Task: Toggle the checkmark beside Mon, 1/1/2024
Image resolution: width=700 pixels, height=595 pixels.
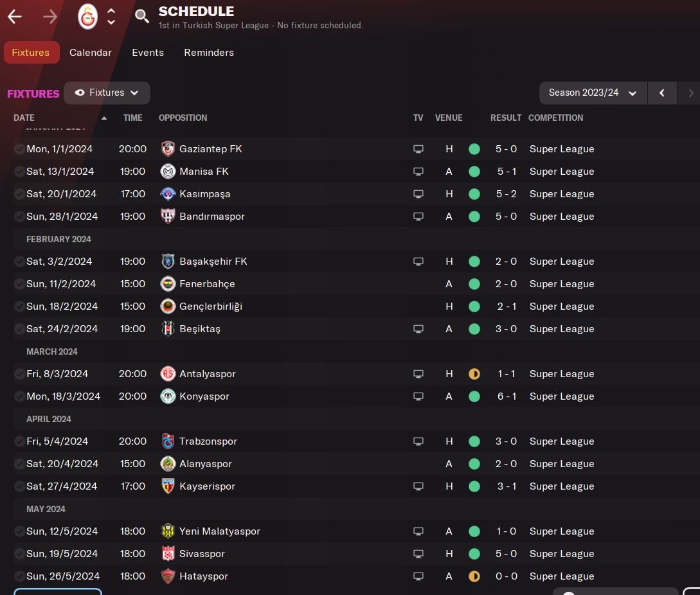Action: click(x=19, y=149)
